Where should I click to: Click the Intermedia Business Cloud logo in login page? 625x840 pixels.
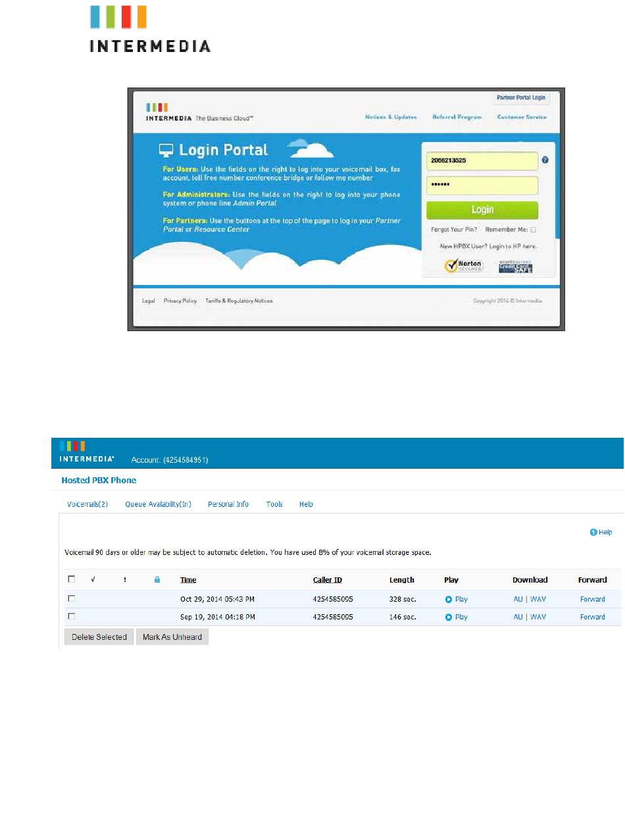click(x=199, y=112)
